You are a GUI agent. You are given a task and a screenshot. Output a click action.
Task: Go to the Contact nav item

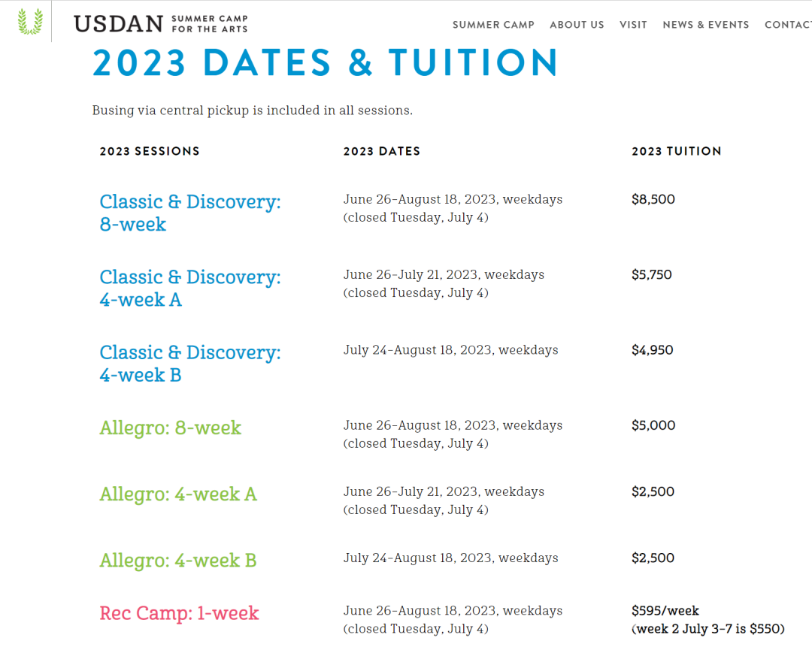[788, 25]
